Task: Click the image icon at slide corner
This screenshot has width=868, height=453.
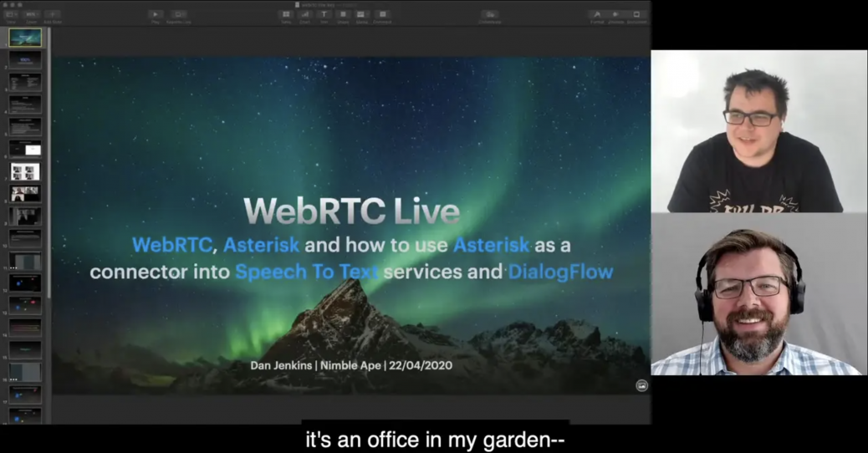Action: tap(641, 385)
